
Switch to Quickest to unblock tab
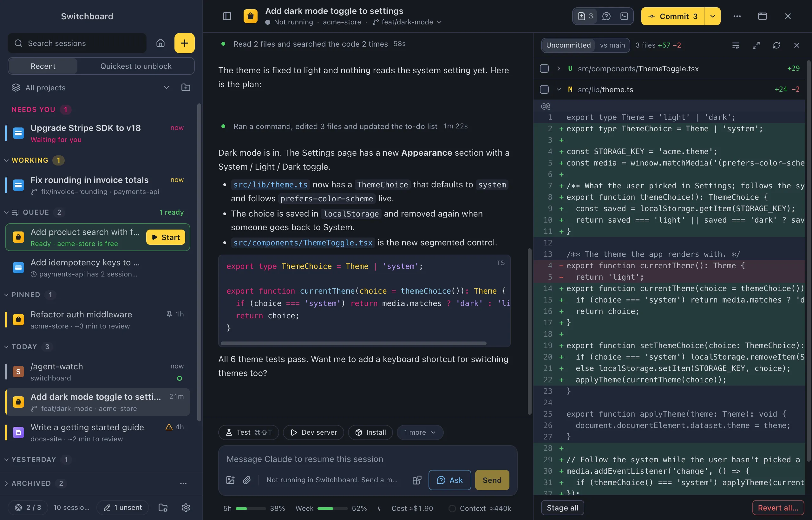136,66
